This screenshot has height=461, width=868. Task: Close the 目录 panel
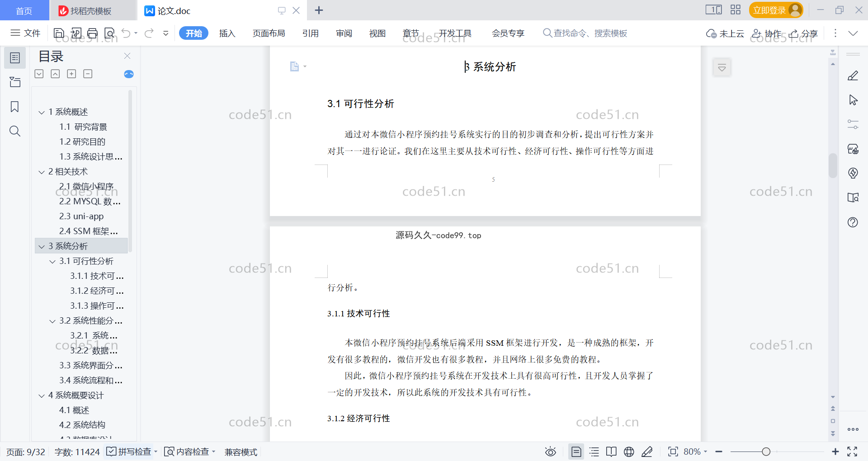(x=127, y=56)
